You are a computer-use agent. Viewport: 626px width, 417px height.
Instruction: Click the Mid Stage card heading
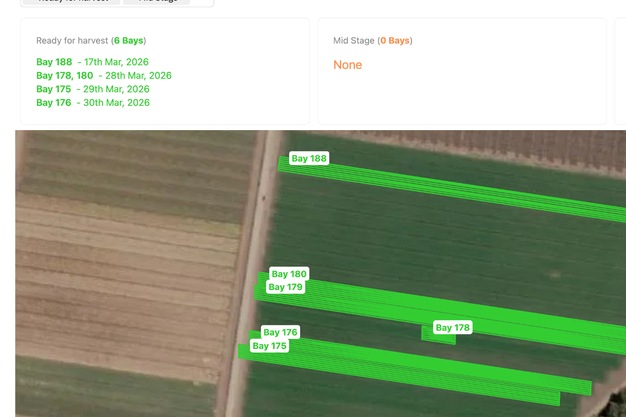(x=354, y=41)
